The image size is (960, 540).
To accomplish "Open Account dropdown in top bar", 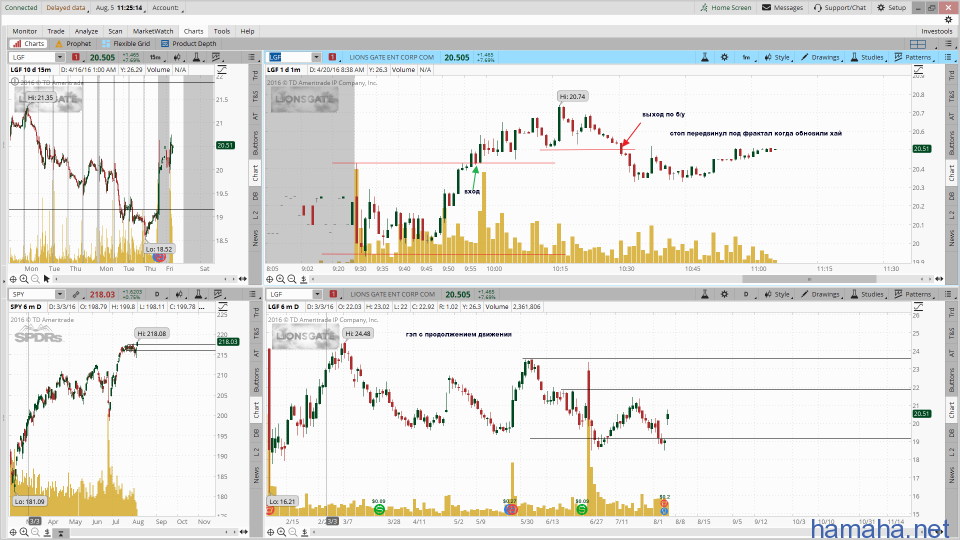I will pos(167,8).
